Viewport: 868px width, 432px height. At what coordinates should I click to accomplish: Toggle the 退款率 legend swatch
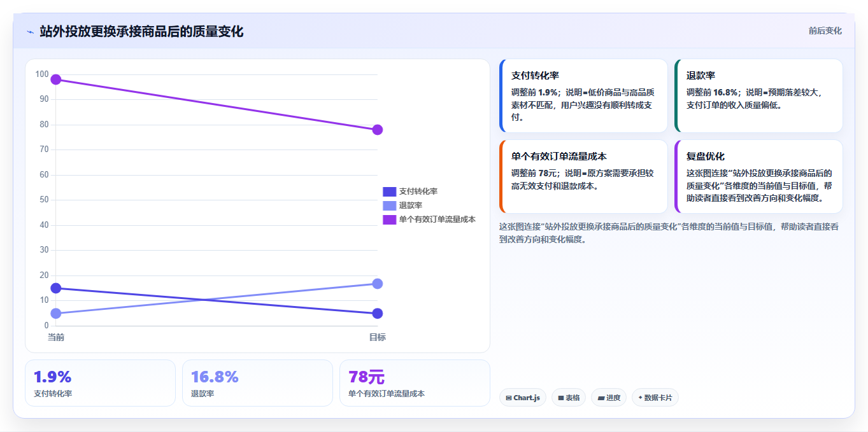pos(389,206)
